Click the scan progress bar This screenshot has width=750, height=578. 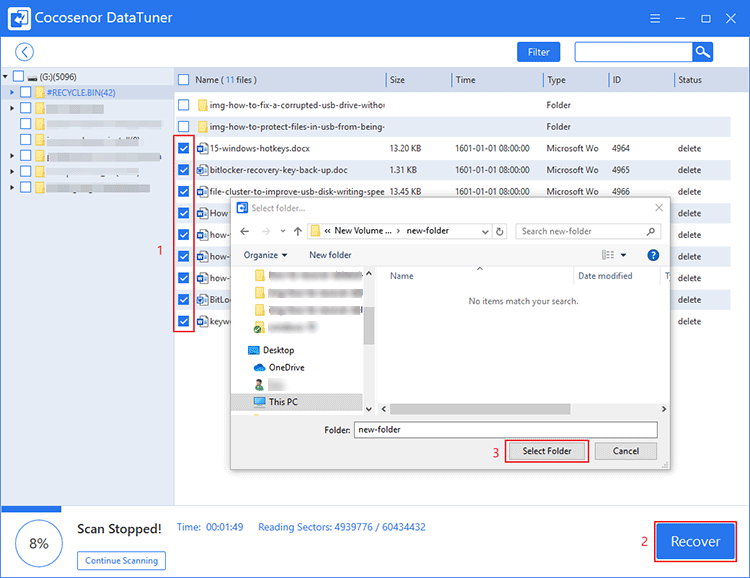[x=31, y=509]
